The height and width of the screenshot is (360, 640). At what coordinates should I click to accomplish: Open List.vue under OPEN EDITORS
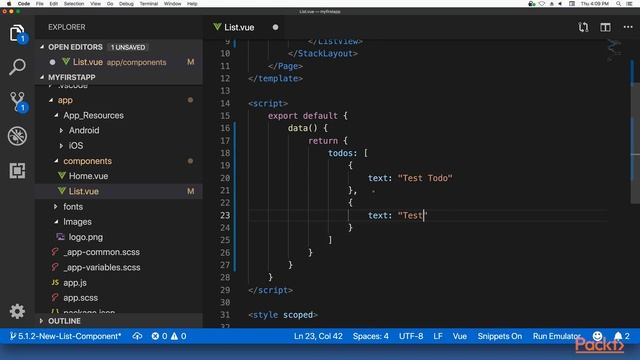119,62
